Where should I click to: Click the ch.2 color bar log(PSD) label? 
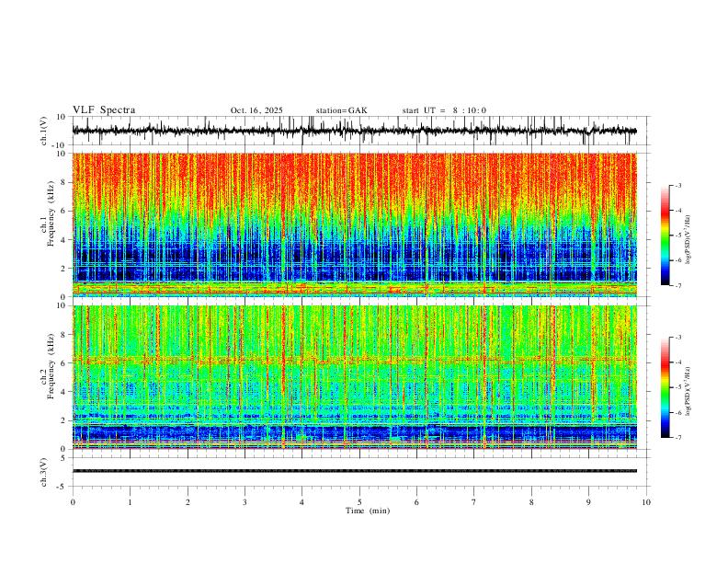688,392
